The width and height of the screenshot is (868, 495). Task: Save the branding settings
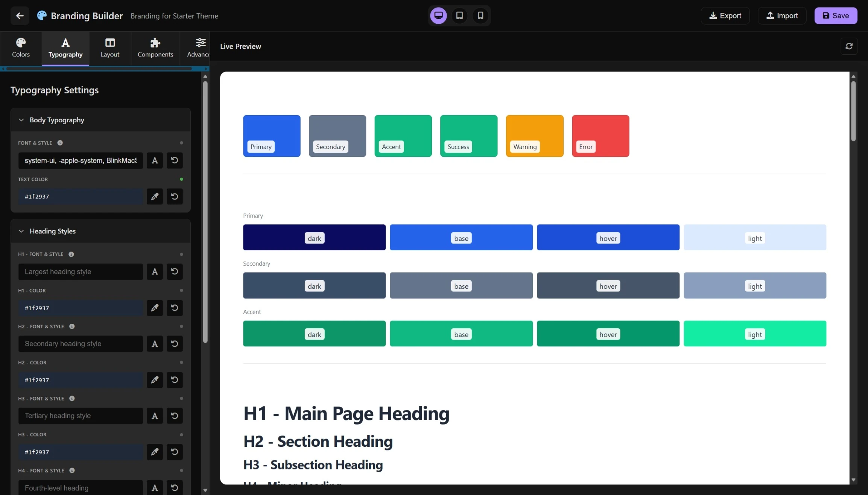click(x=836, y=15)
